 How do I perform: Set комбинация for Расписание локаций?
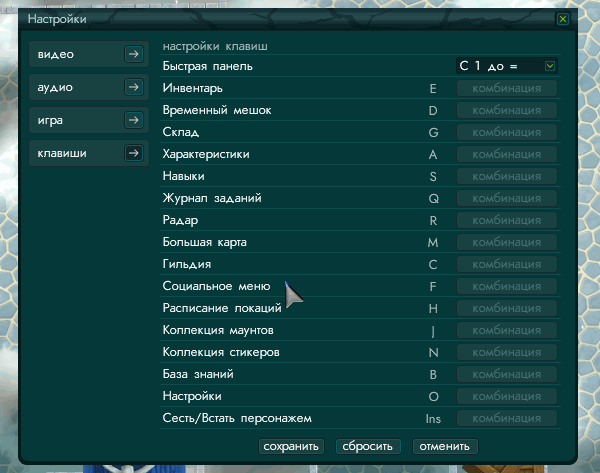click(x=507, y=308)
